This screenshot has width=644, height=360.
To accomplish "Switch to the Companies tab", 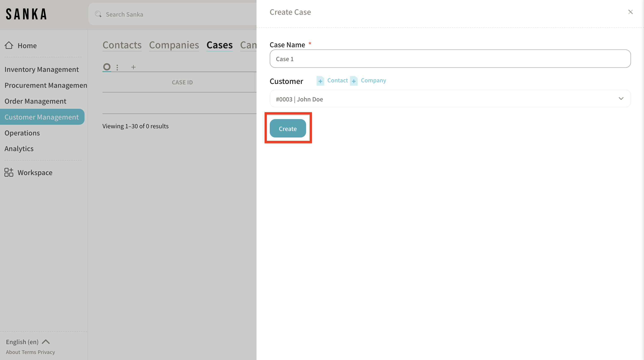I will (174, 45).
